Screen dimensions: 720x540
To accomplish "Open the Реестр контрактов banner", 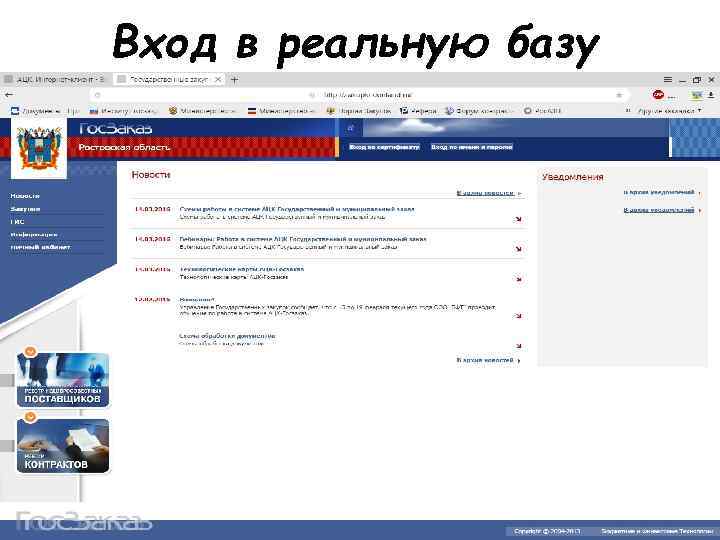I will [x=63, y=445].
